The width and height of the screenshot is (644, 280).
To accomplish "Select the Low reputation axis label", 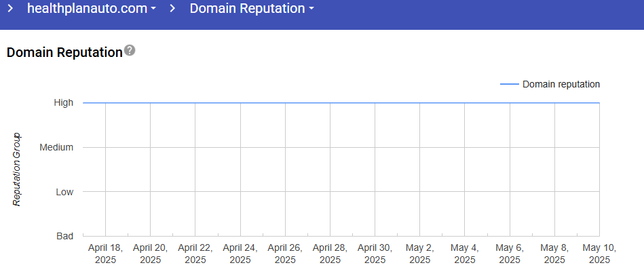I will click(64, 192).
